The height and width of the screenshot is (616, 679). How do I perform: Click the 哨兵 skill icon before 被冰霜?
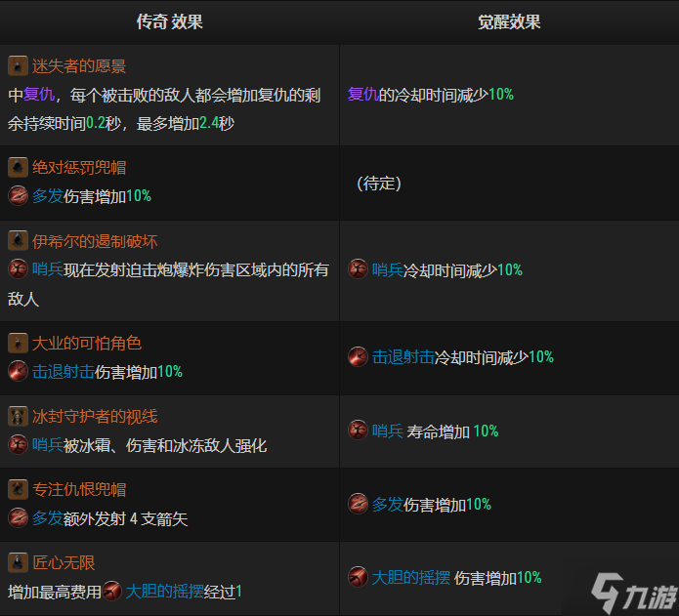pyautogui.click(x=18, y=445)
